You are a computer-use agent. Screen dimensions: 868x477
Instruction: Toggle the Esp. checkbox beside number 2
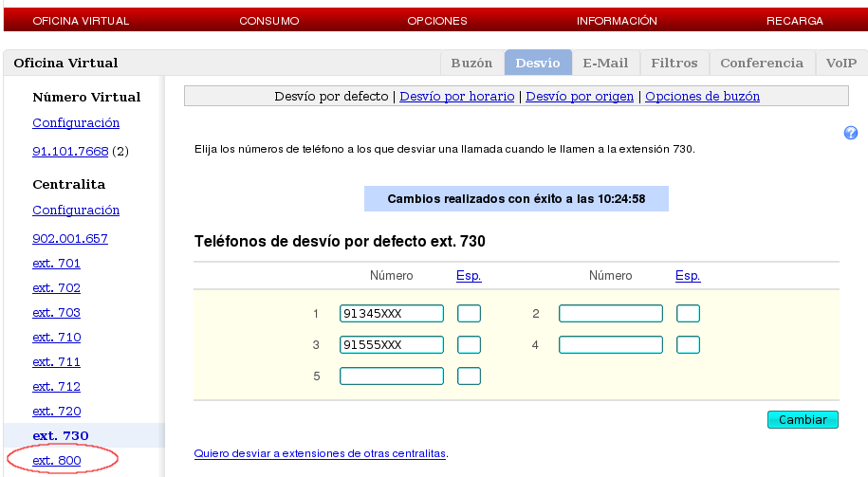coord(688,314)
